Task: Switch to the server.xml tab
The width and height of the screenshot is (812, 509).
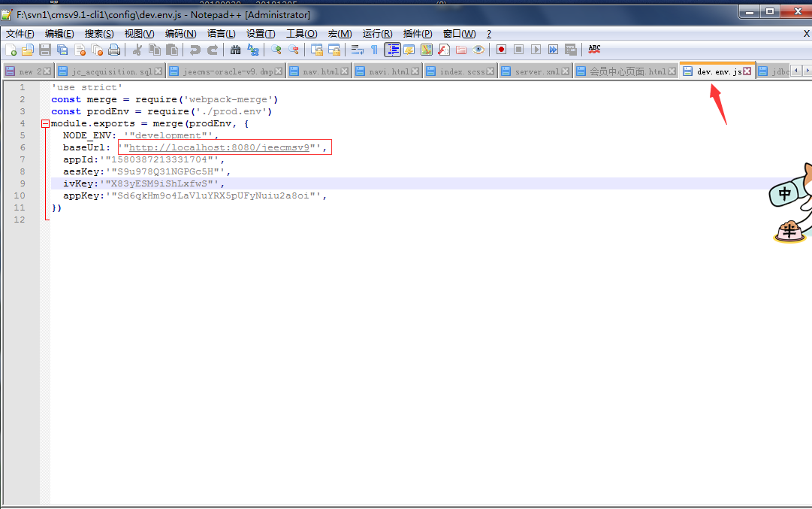Action: coord(536,71)
